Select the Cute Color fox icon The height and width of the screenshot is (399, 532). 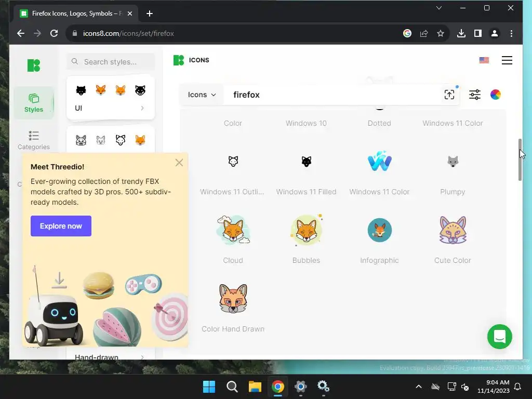(453, 230)
